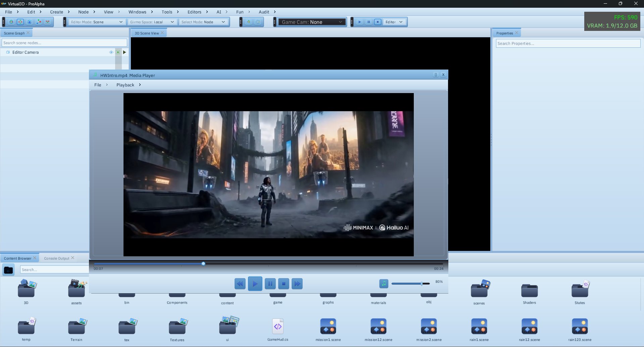Image resolution: width=644 pixels, height=347 pixels.
Task: Open the Windows menu
Action: click(137, 12)
